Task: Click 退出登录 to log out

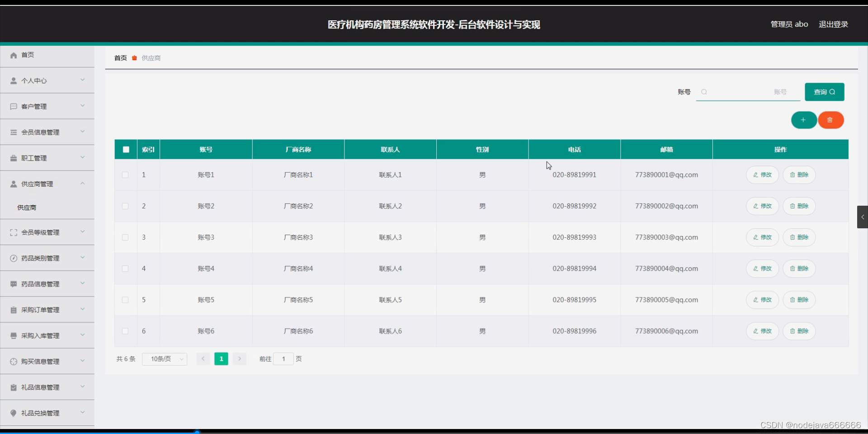Action: [x=833, y=24]
